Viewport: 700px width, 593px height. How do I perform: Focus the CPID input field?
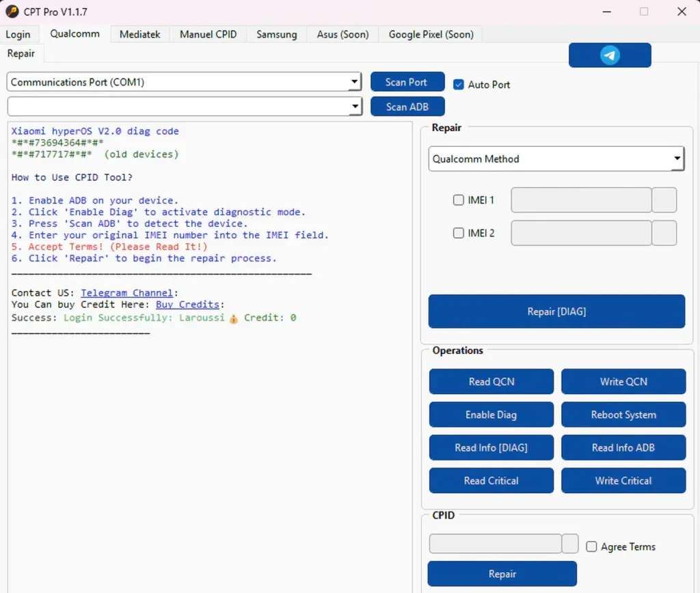[495, 544]
